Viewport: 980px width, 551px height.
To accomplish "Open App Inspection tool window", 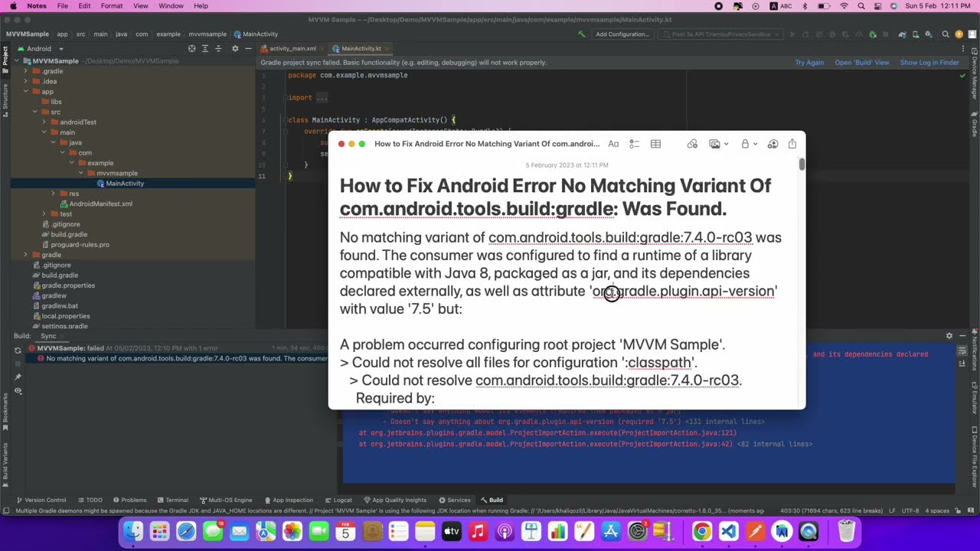I will pyautogui.click(x=288, y=500).
